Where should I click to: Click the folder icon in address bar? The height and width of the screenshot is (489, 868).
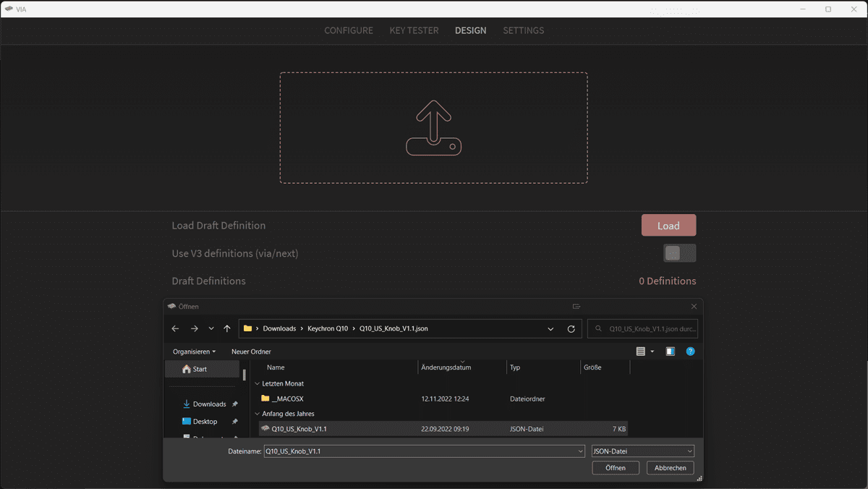point(248,328)
